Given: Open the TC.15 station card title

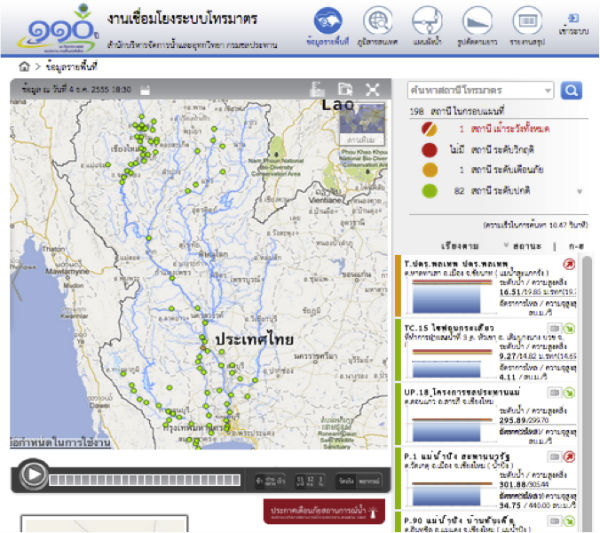Looking at the screenshot, I should [x=449, y=328].
